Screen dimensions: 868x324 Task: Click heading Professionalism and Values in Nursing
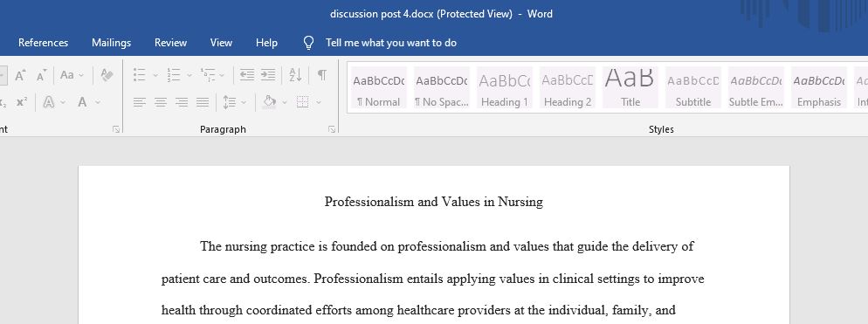(x=433, y=202)
